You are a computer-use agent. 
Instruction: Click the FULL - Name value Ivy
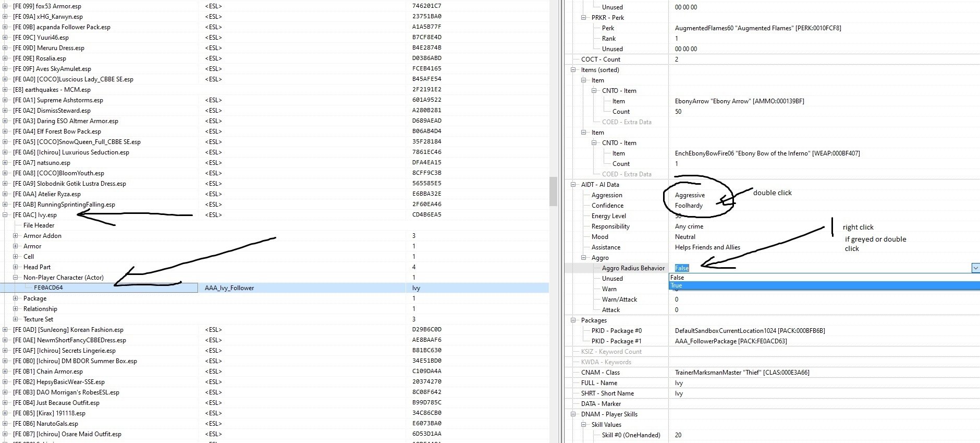pos(679,383)
